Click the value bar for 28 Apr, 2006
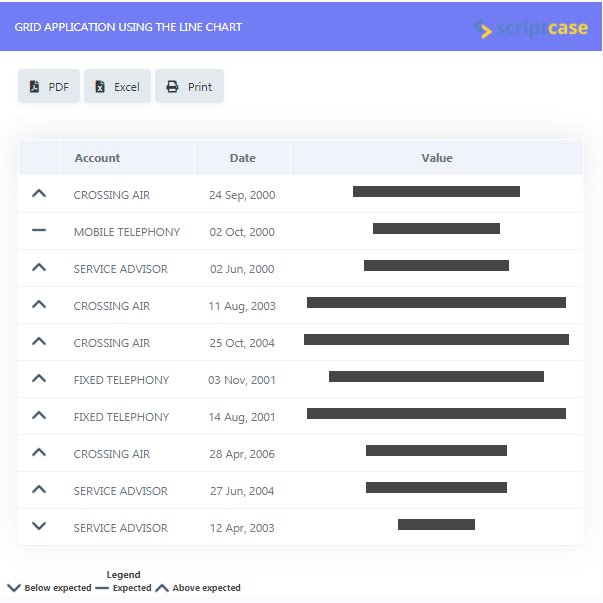Viewport: 603px width, 603px height. (x=436, y=450)
